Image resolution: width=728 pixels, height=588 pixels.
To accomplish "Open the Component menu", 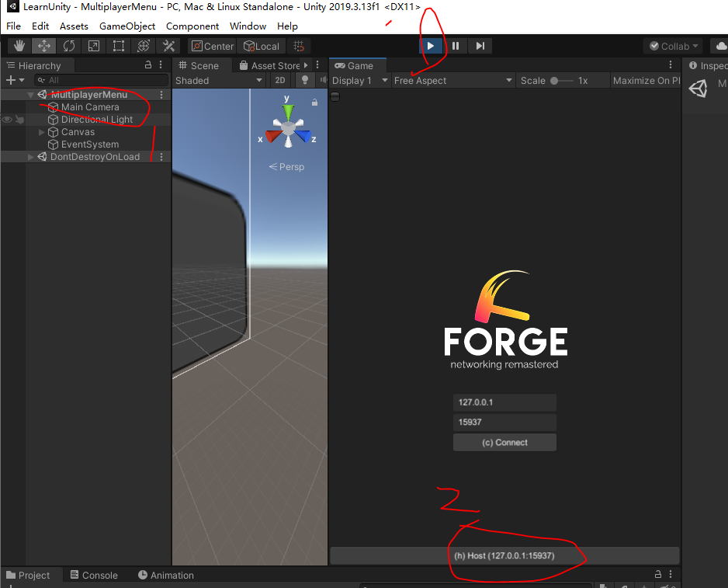I will tap(192, 26).
